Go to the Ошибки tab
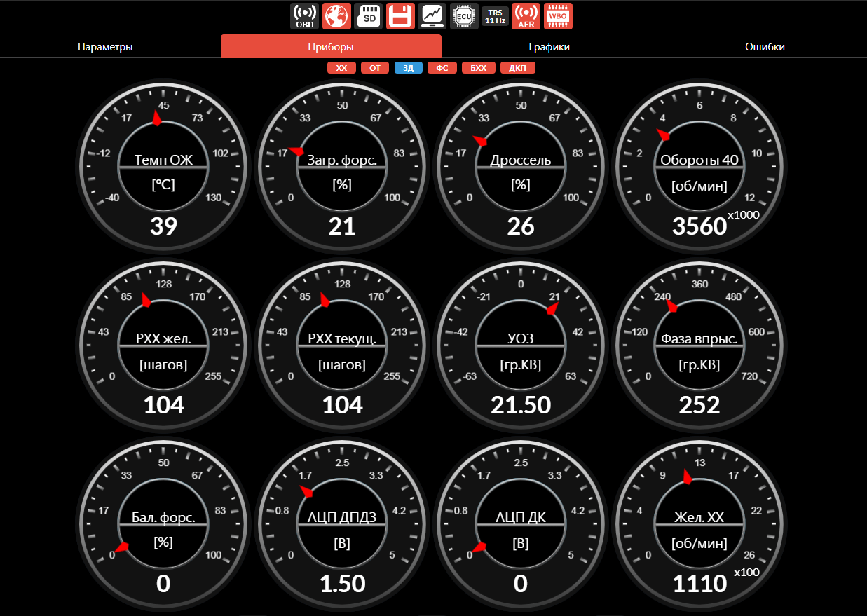Image resolution: width=867 pixels, height=616 pixels. [x=765, y=47]
